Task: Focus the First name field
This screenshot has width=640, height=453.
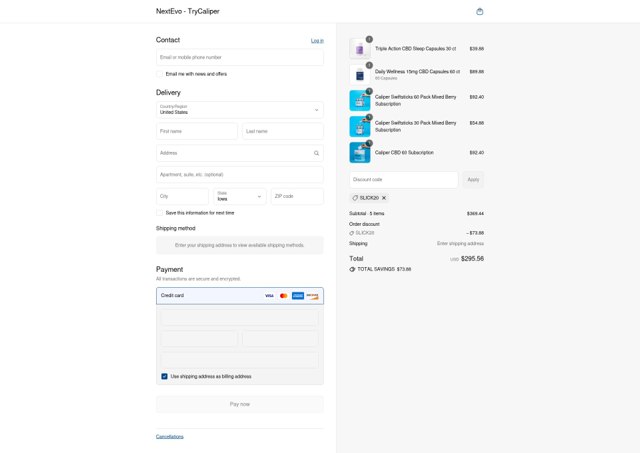Action: click(197, 131)
